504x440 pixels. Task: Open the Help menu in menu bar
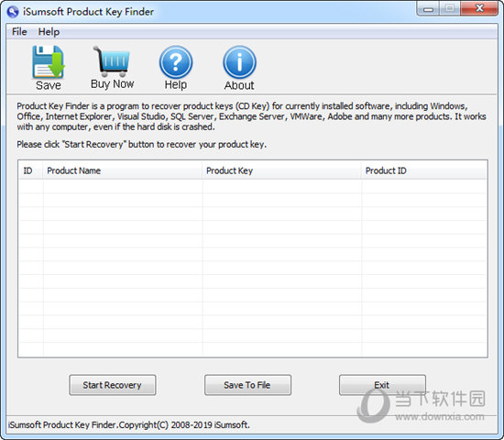click(x=49, y=31)
